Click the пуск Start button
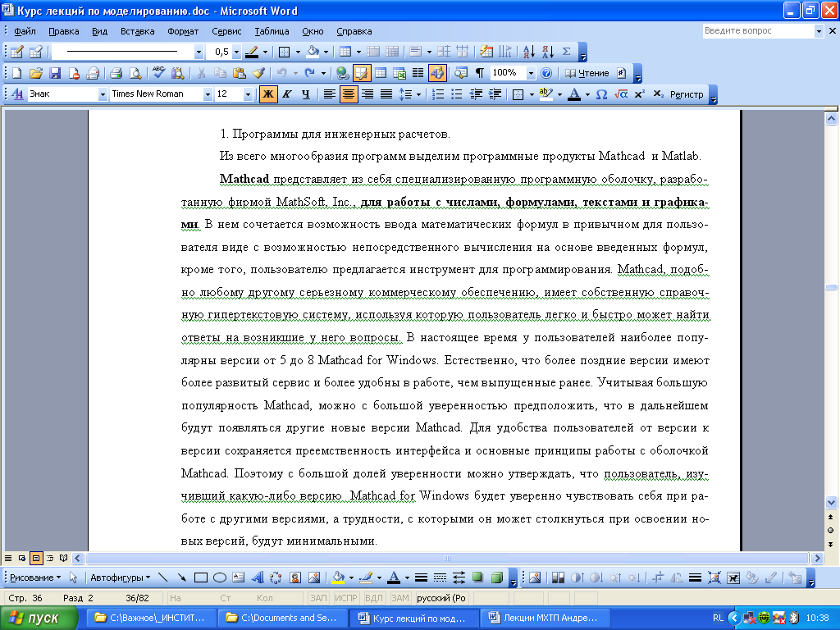 (39, 618)
